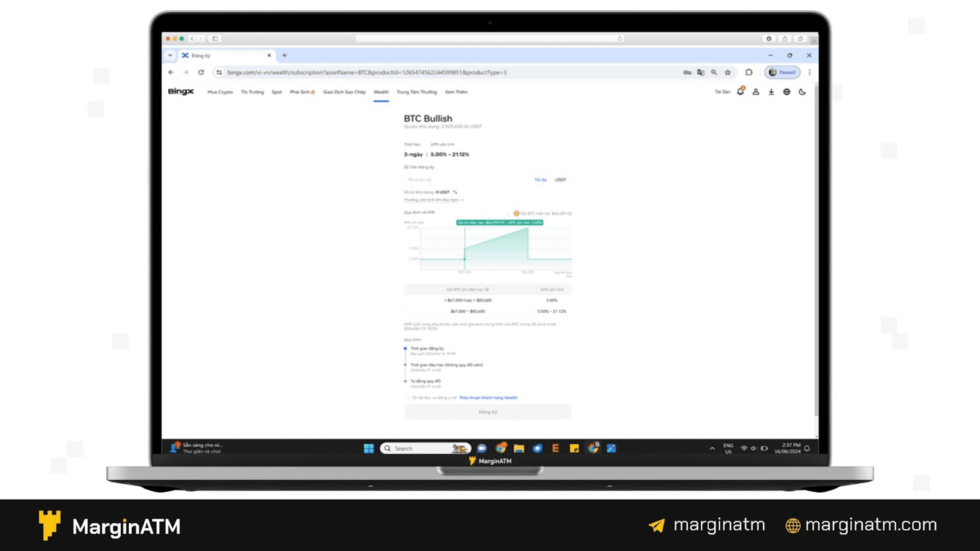This screenshot has width=980, height=551.
Task: Click the BingX download icon
Action: [771, 92]
